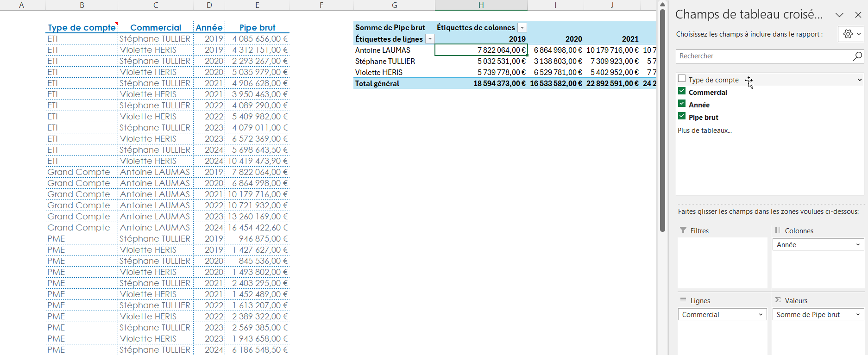Close the pivot table fields pane
868x355 pixels.
pyautogui.click(x=858, y=15)
